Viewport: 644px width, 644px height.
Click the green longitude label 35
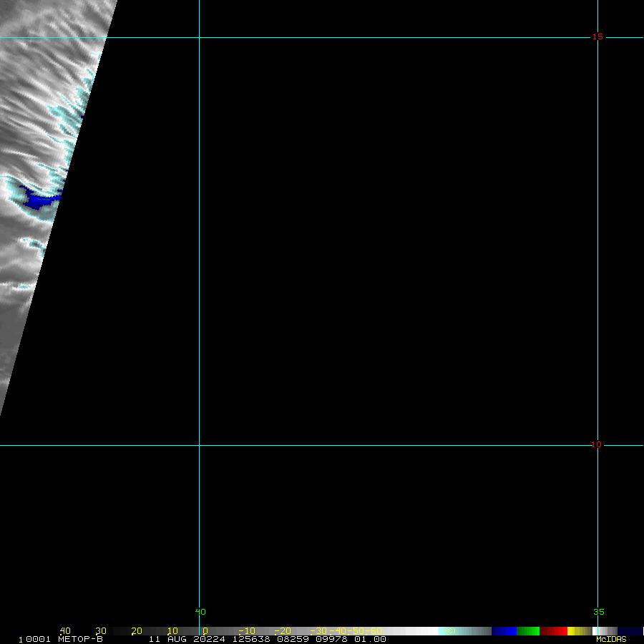(x=599, y=612)
